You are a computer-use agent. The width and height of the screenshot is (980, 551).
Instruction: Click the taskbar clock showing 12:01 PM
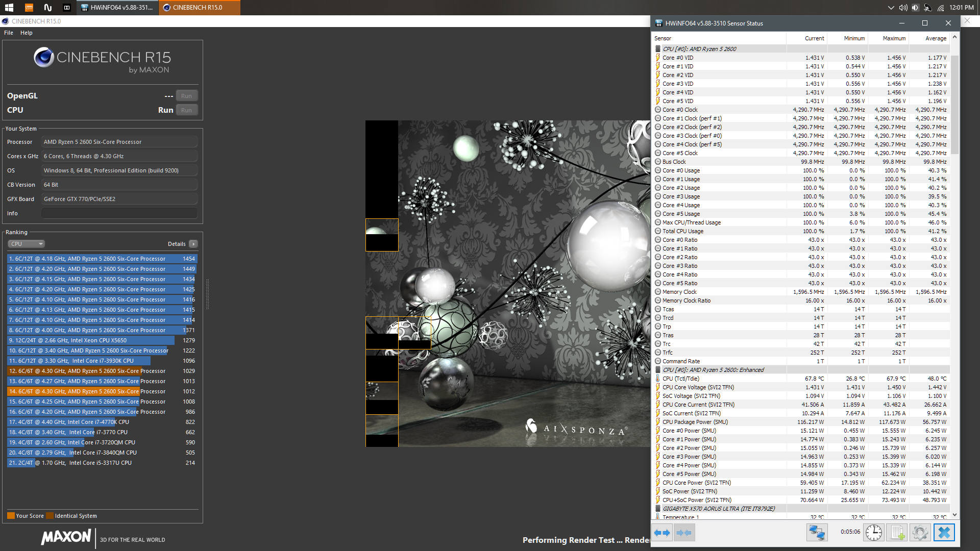click(962, 8)
